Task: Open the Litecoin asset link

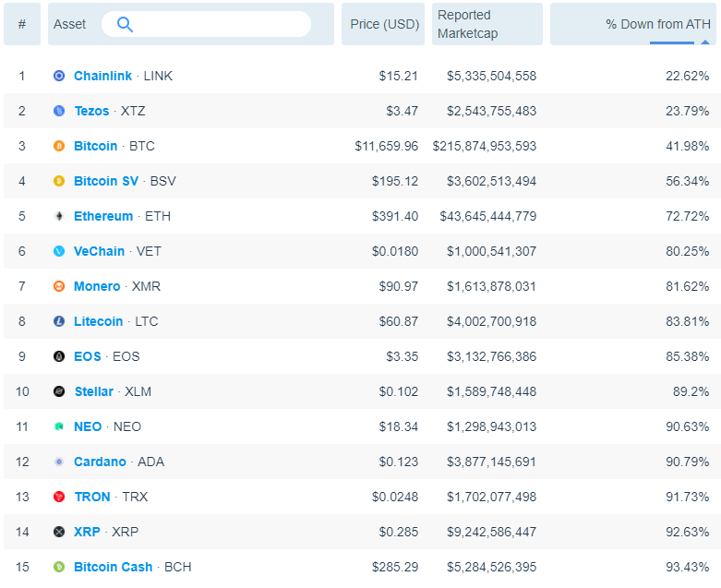Action: [x=99, y=321]
